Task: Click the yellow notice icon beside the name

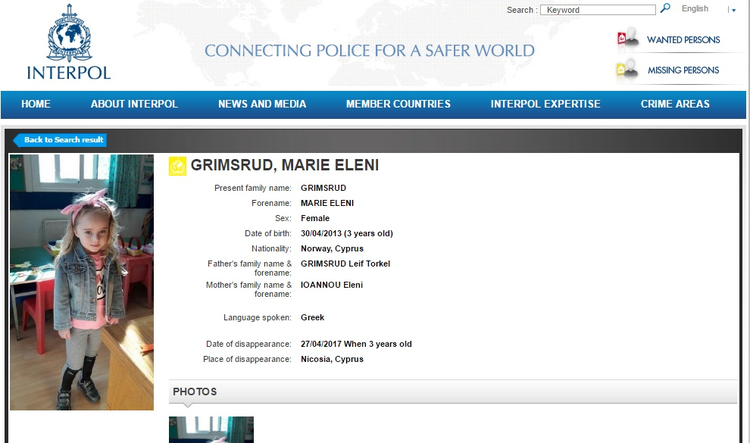Action: tap(177, 166)
